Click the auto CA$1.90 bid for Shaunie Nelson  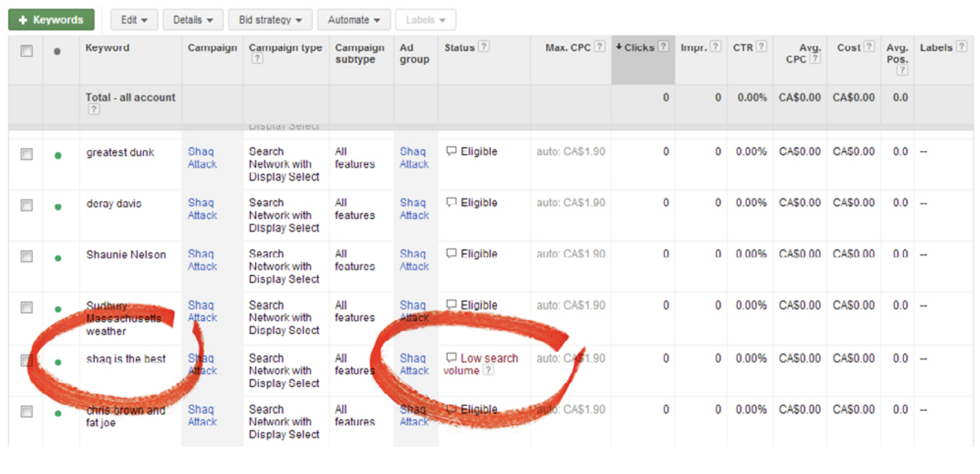pyautogui.click(x=571, y=254)
